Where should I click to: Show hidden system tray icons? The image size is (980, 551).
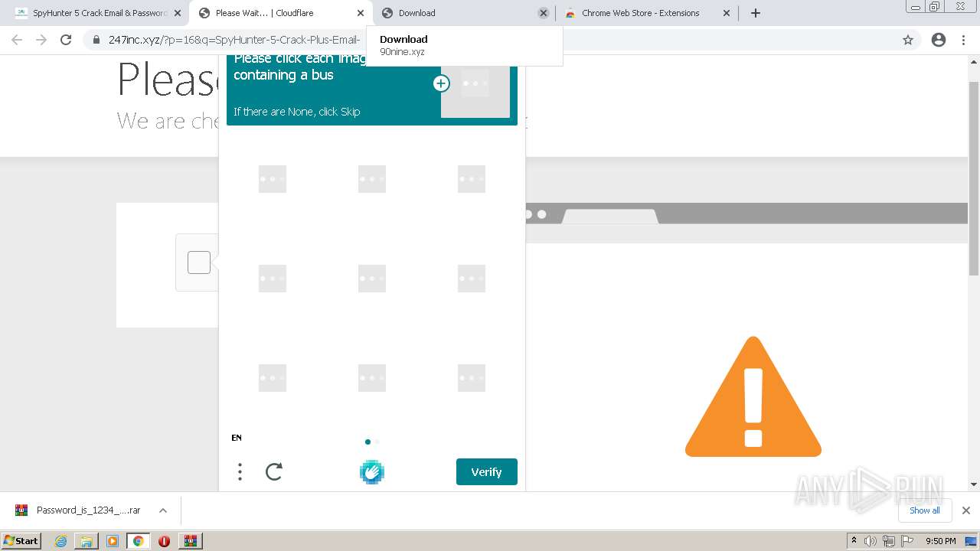pos(854,541)
